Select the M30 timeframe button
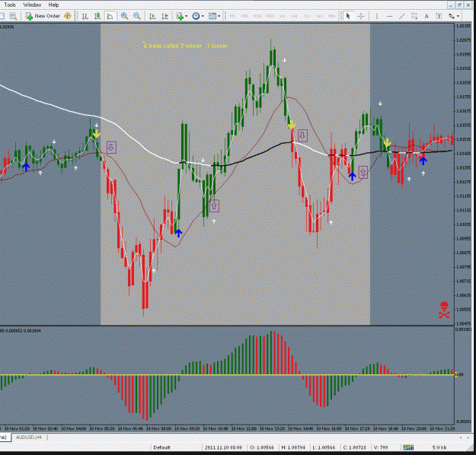 [x=270, y=16]
